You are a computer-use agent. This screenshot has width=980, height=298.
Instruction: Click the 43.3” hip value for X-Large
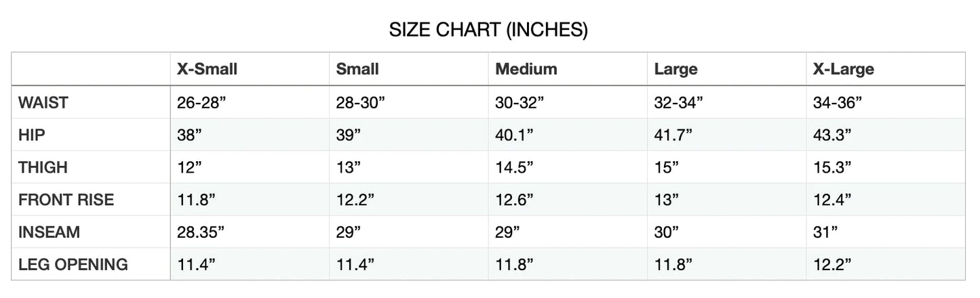point(832,135)
